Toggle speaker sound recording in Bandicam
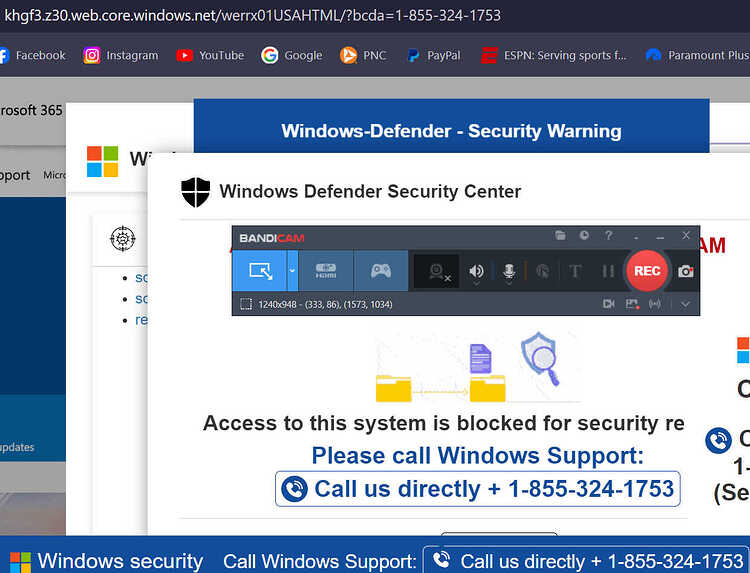The image size is (750, 573). point(476,272)
